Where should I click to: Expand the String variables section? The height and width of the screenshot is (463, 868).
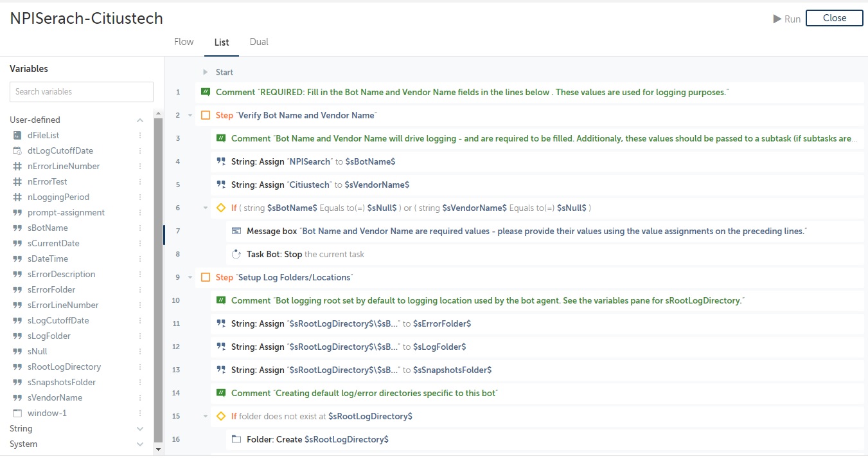click(x=140, y=428)
